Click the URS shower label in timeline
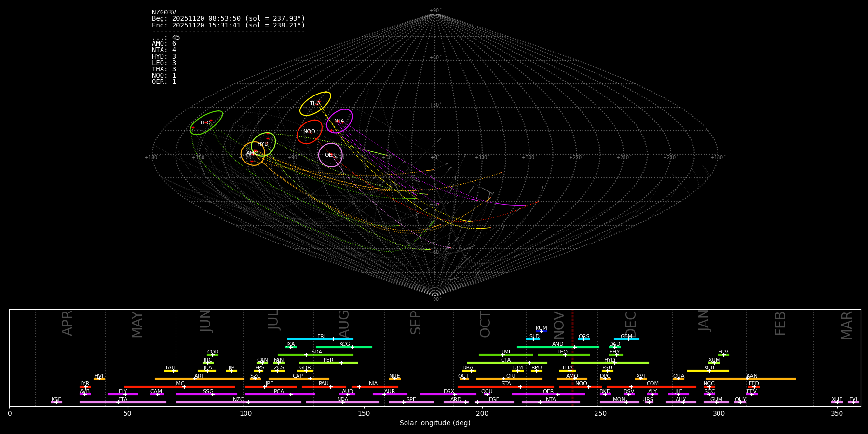 (x=648, y=400)
